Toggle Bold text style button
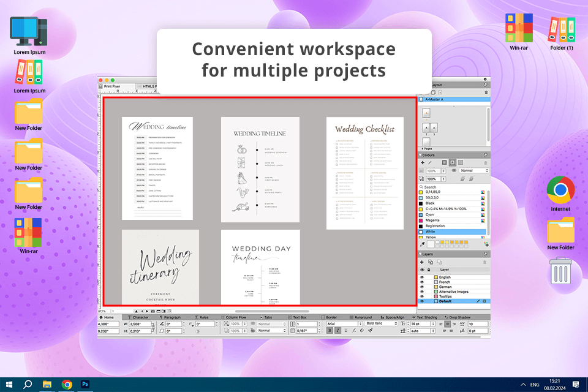 [330, 331]
